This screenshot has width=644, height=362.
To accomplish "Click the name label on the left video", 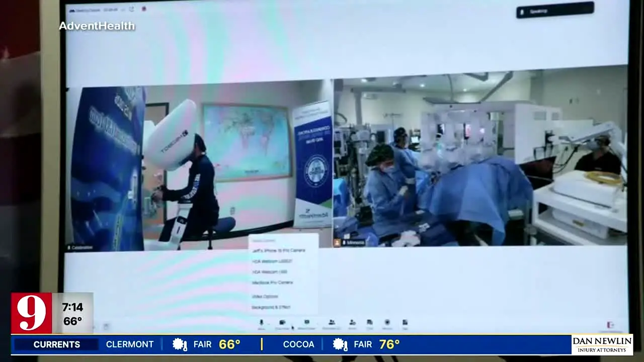I will 80,247.
